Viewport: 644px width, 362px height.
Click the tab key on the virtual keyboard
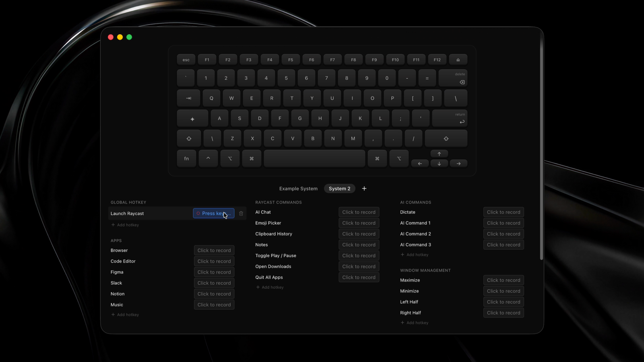[x=188, y=99]
